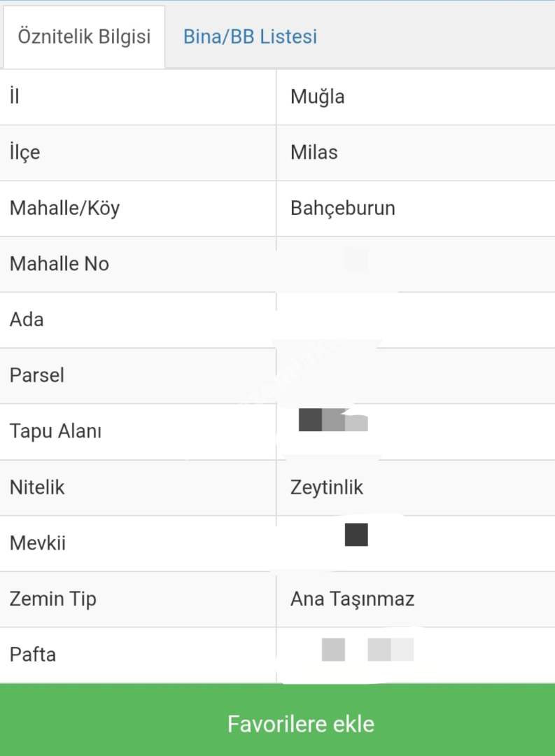Select the Zeytinlik value text

click(327, 487)
